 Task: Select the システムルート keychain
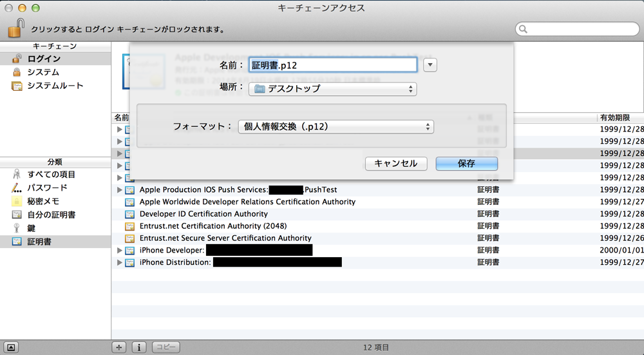tap(55, 86)
